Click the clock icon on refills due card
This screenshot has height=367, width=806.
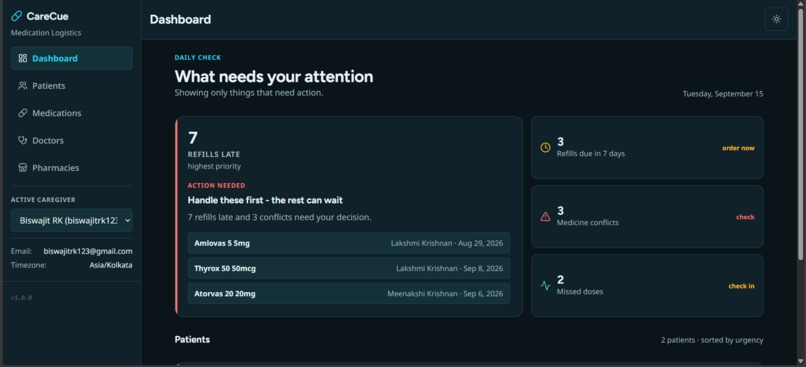[x=545, y=148]
